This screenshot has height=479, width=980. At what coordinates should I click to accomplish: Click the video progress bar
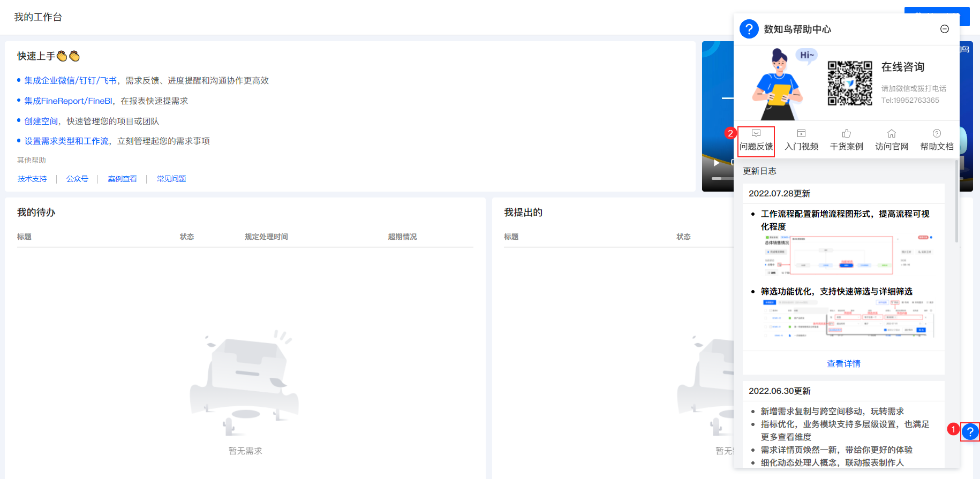click(722, 178)
